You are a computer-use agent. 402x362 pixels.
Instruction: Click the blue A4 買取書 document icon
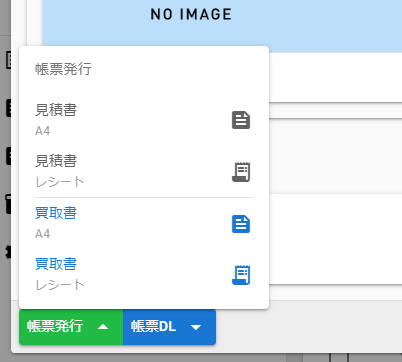click(x=241, y=224)
